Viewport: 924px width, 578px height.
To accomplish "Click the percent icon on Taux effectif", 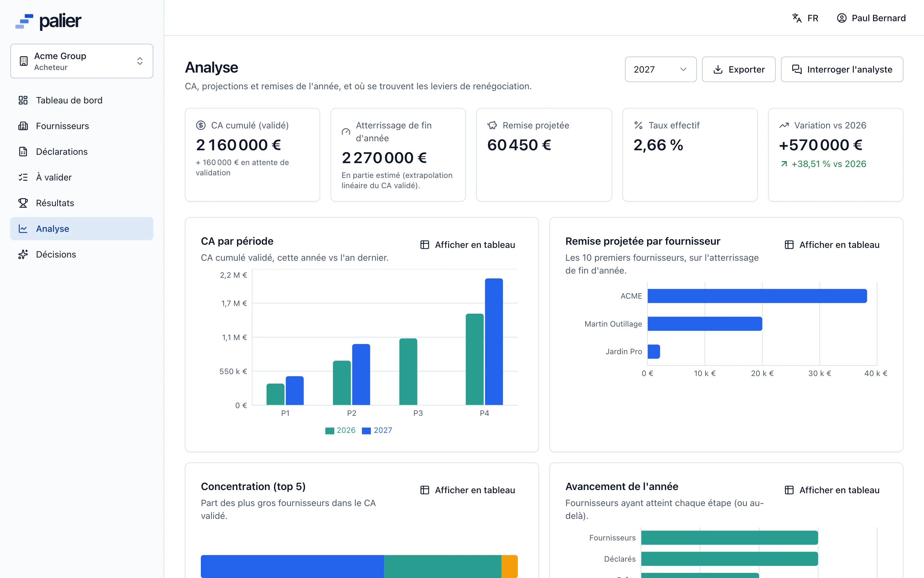I will 638,125.
